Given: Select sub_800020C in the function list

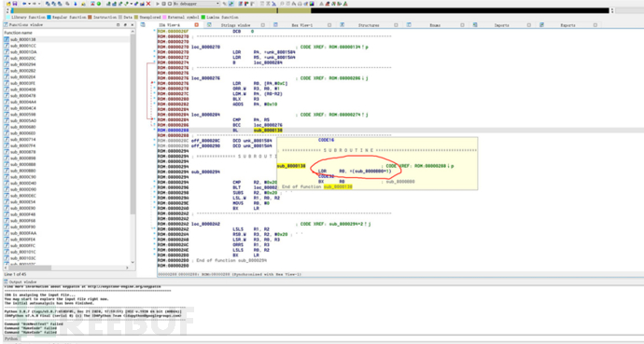Looking at the screenshot, I should (67, 58).
